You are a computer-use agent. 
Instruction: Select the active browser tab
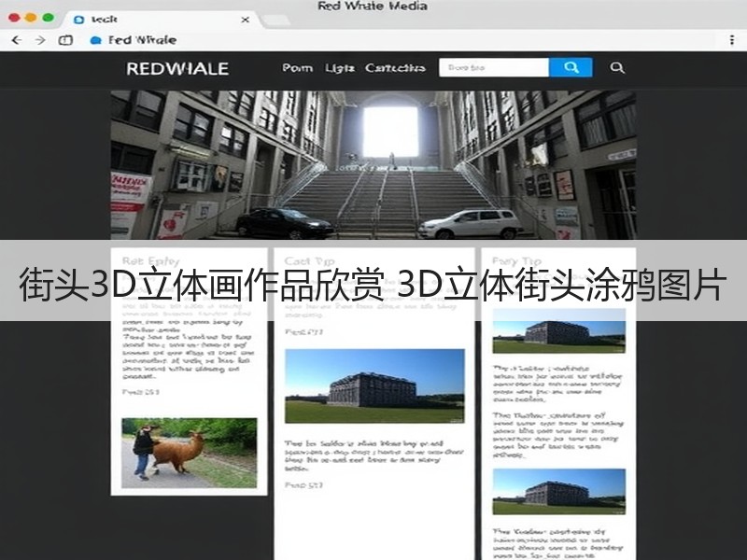click(160, 20)
